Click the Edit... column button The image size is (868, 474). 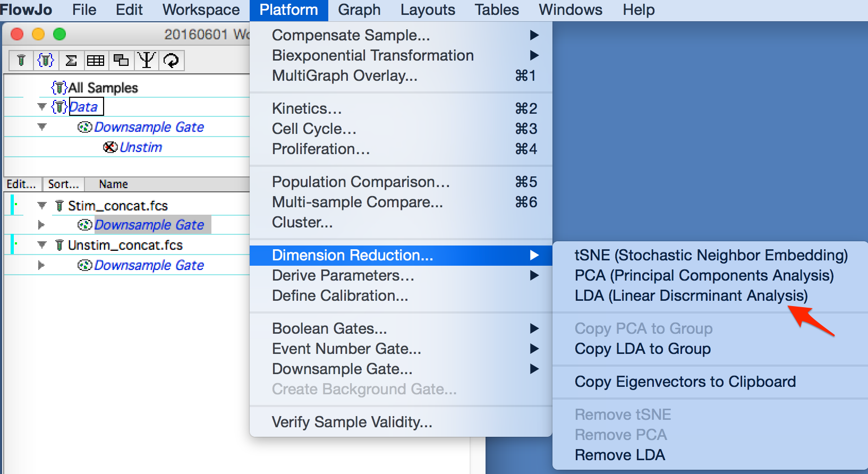pos(21,184)
